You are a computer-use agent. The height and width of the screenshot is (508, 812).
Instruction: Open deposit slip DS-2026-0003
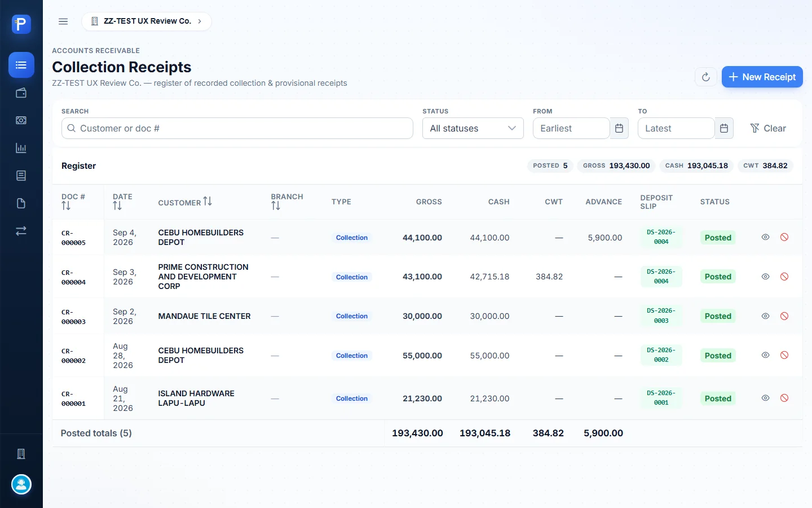coord(661,316)
